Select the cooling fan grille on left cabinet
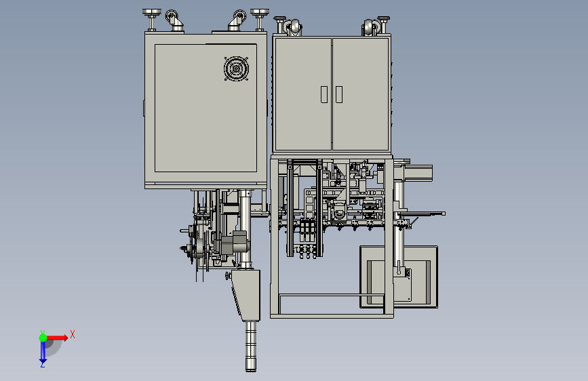The height and width of the screenshot is (381, 588). [x=236, y=68]
